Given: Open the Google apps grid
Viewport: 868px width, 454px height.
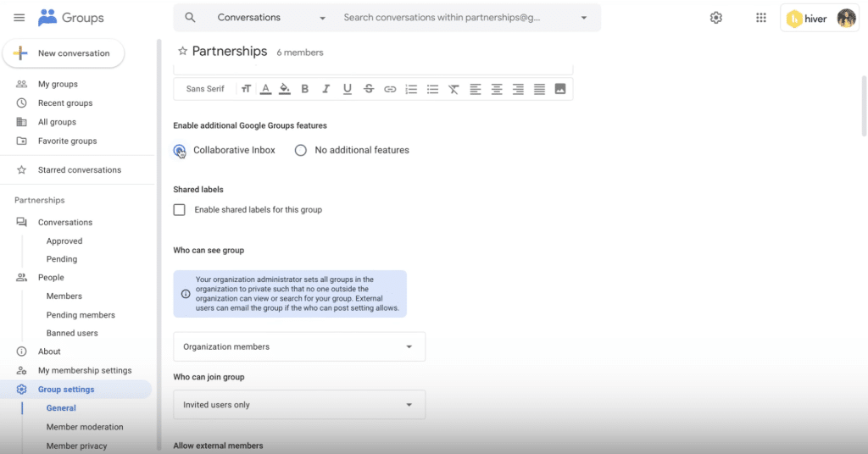Looking at the screenshot, I should coord(761,18).
